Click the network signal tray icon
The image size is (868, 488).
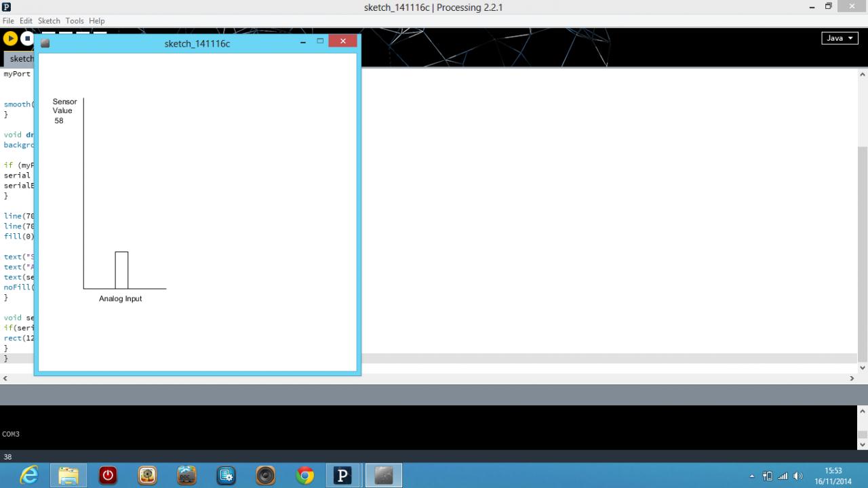(x=783, y=476)
